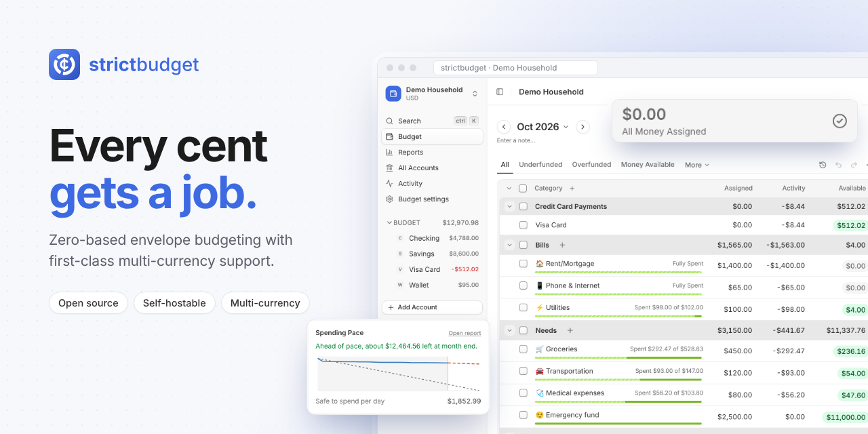This screenshot has width=868, height=434.
Task: Click the strictbudget logo icon
Action: pyautogui.click(x=64, y=64)
